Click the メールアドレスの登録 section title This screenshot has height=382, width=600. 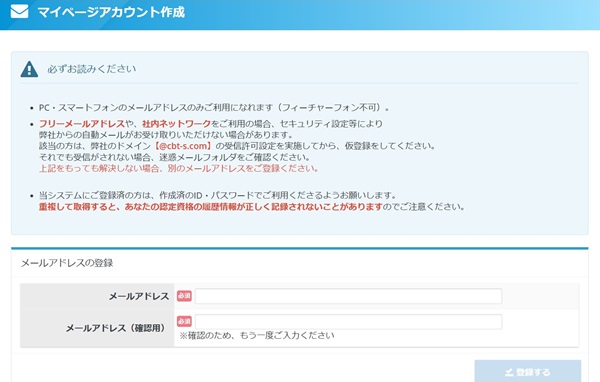(67, 263)
